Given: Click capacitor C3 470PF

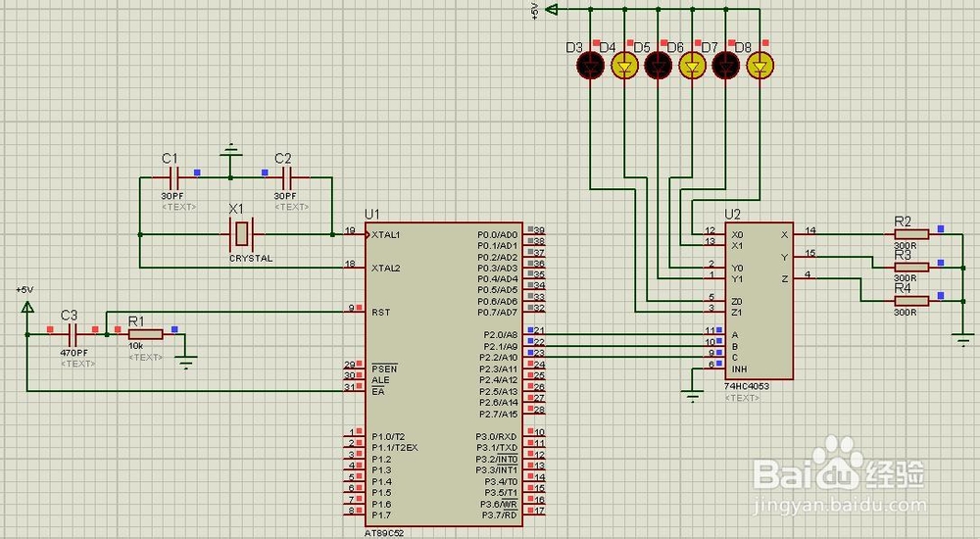Looking at the screenshot, I should pos(73,334).
